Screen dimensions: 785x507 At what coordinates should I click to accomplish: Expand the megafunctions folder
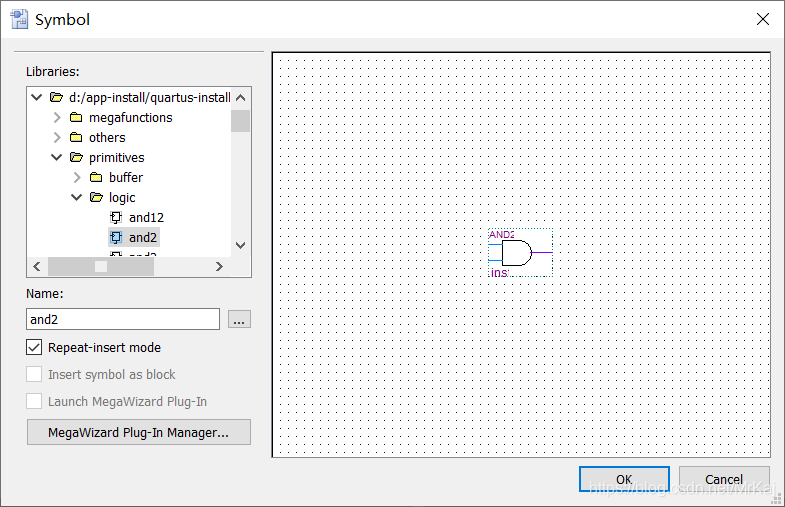click(57, 118)
